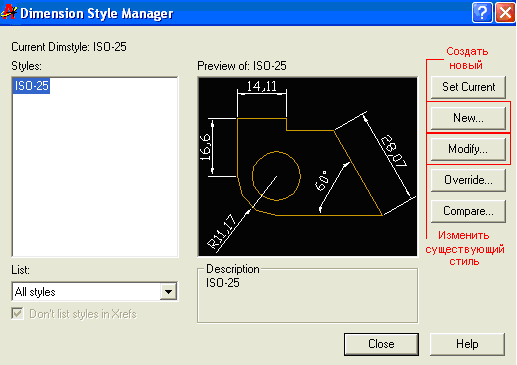This screenshot has width=517, height=365.
Task: Create a new dimension style with New...
Action: (468, 118)
